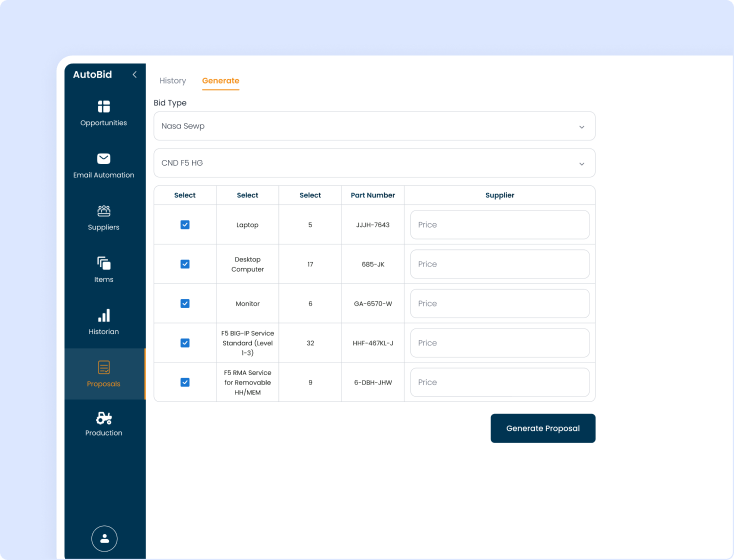Uncheck the F5 RMA Service row checkbox
This screenshot has width=734, height=560.
tap(185, 382)
